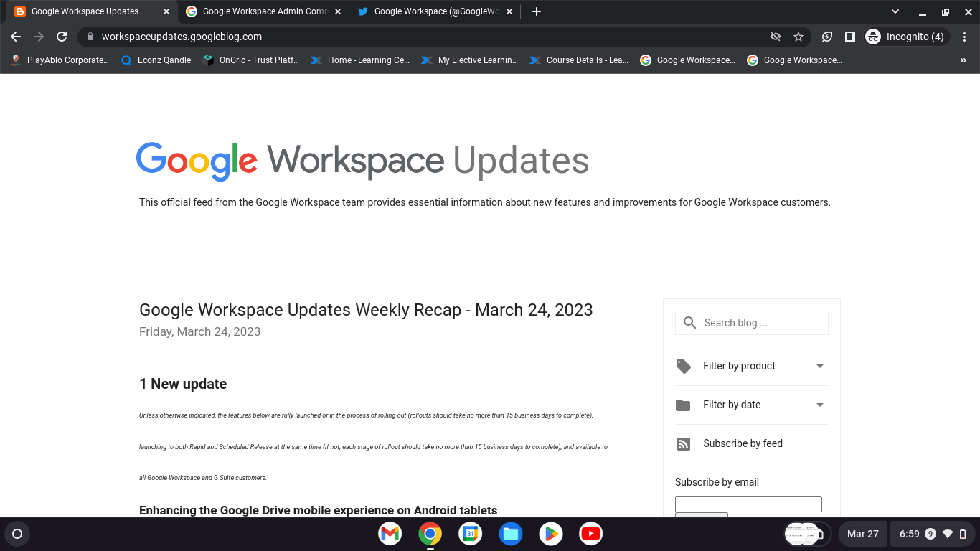Expand Filter by product dropdown

752,366
